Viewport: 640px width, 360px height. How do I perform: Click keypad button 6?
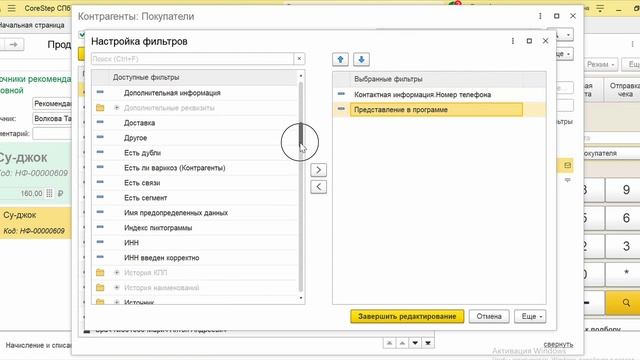pyautogui.click(x=626, y=218)
